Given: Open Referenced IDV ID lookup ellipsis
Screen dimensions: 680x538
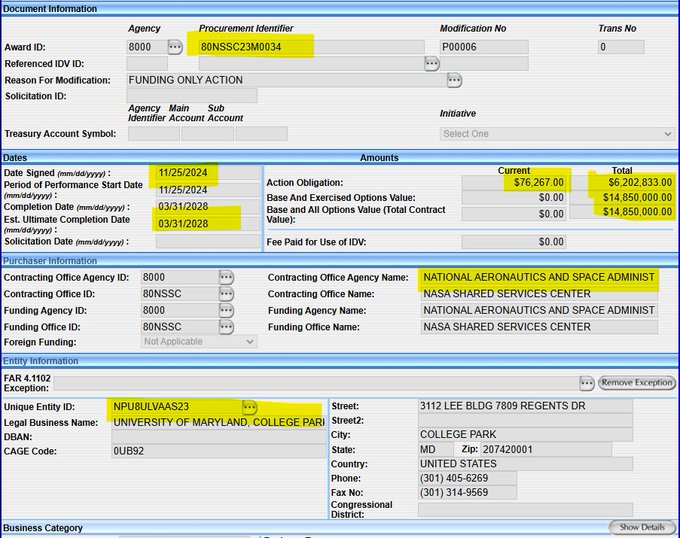Looking at the screenshot, I should 431,63.
